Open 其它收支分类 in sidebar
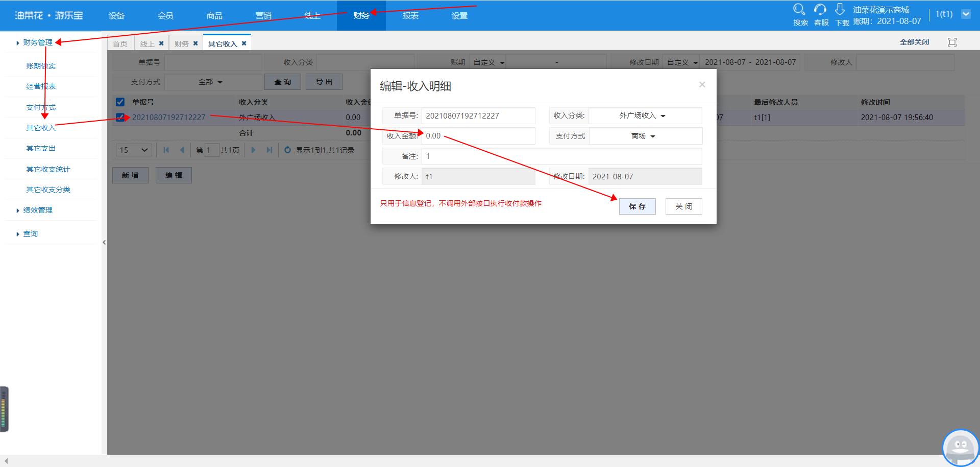This screenshot has width=980, height=467. coord(48,190)
